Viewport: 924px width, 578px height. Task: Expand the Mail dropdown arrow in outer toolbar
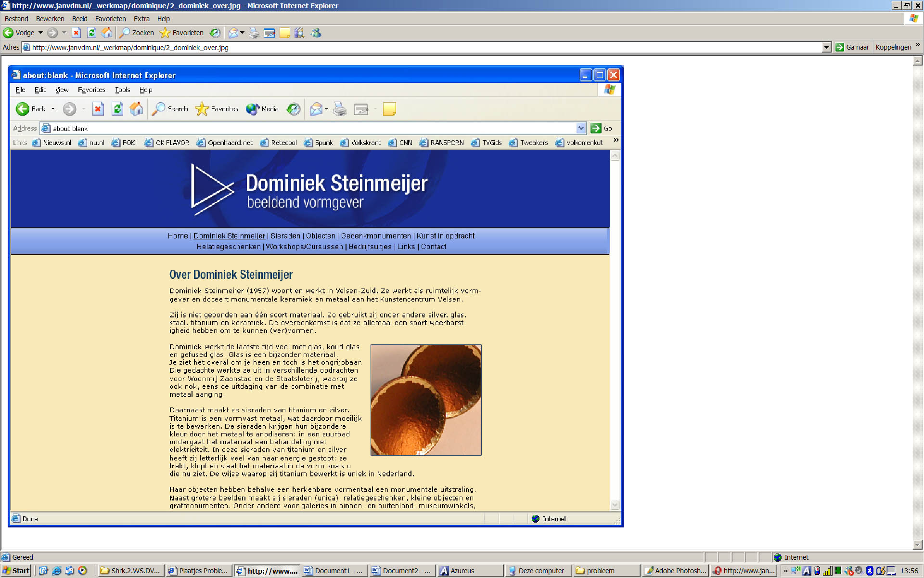click(x=242, y=33)
